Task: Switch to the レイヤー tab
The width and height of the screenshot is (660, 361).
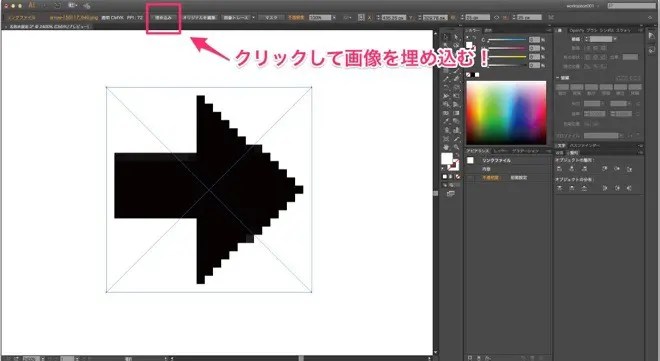Action: [x=501, y=151]
